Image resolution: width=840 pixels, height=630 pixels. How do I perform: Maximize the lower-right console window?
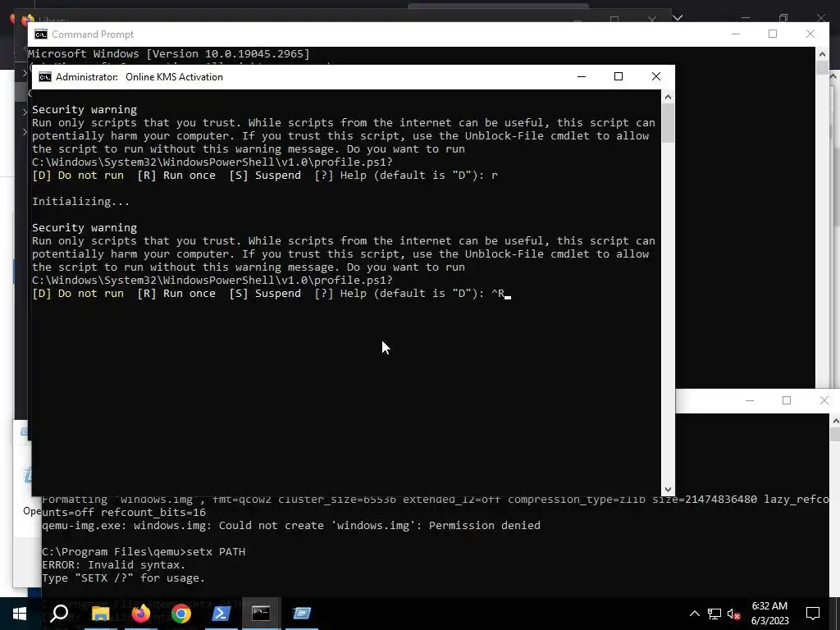787,400
